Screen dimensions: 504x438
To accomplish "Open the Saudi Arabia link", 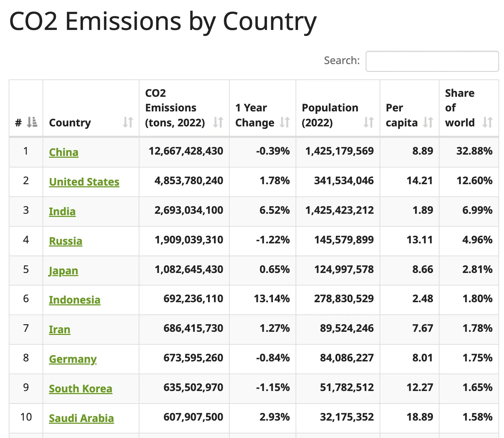I will pyautogui.click(x=81, y=418).
